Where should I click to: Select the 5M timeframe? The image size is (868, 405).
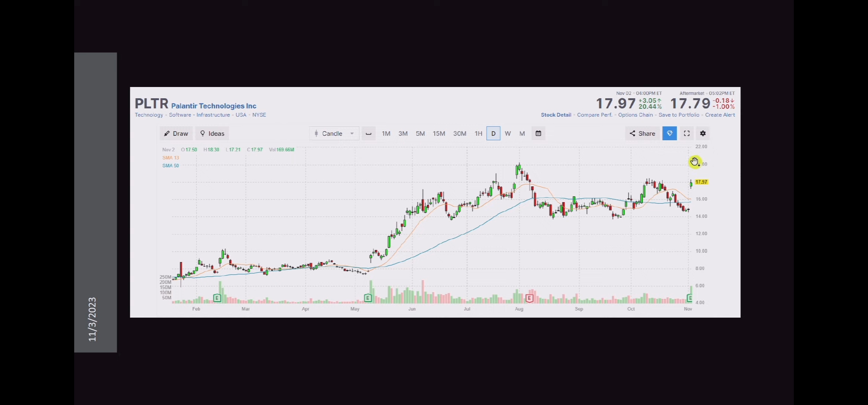tap(420, 133)
